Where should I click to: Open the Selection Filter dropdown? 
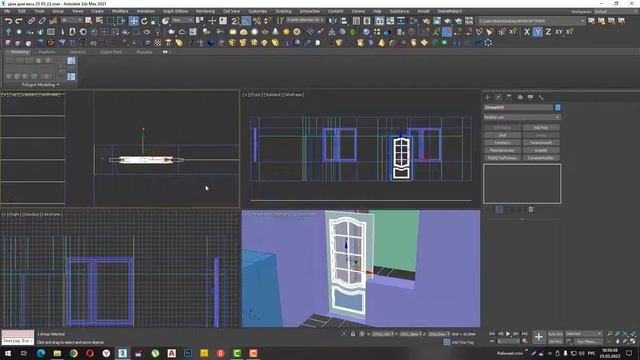click(71, 20)
